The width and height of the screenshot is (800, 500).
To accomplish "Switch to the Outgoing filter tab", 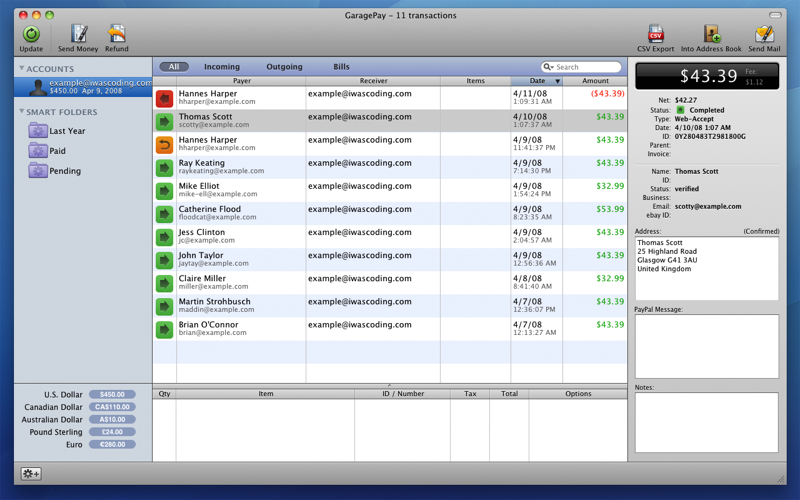I will tap(284, 67).
